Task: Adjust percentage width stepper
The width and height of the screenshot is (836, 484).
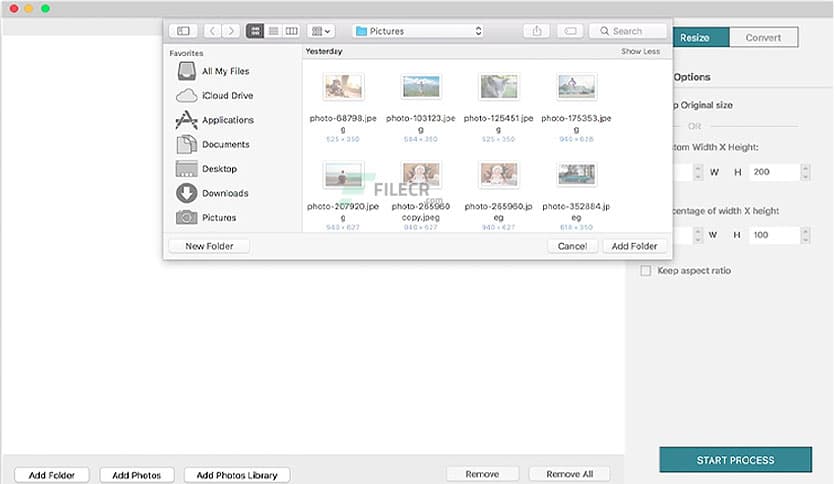Action: tap(698, 235)
